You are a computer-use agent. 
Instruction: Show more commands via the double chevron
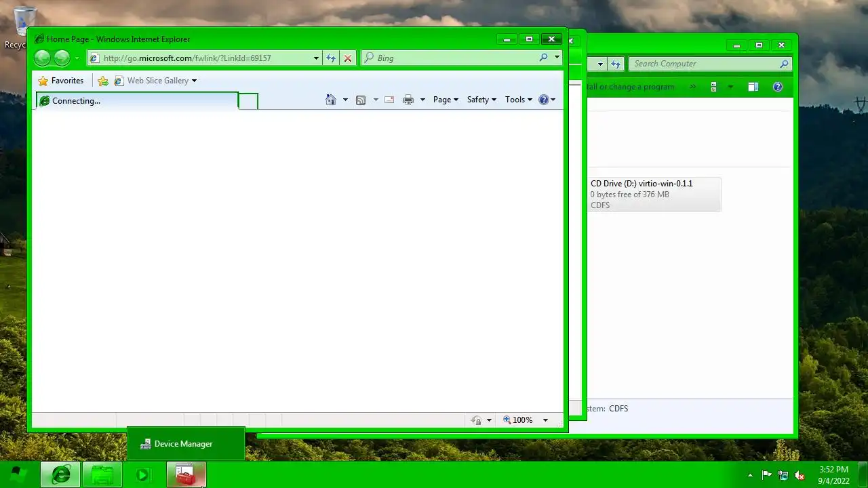tap(692, 87)
